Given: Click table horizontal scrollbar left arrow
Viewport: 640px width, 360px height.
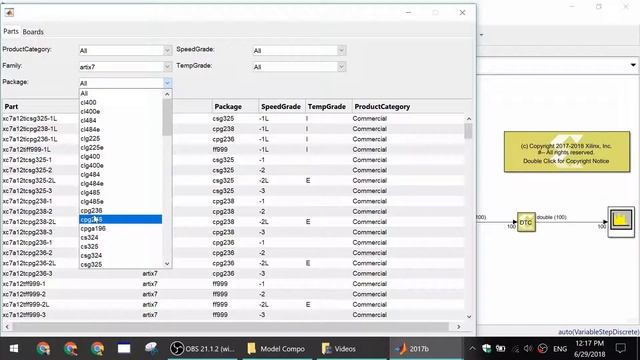Looking at the screenshot, I should 7,327.
